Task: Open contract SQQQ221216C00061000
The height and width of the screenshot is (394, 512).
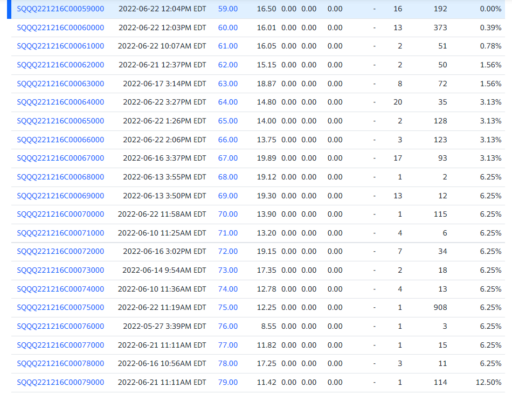Action: tap(60, 46)
